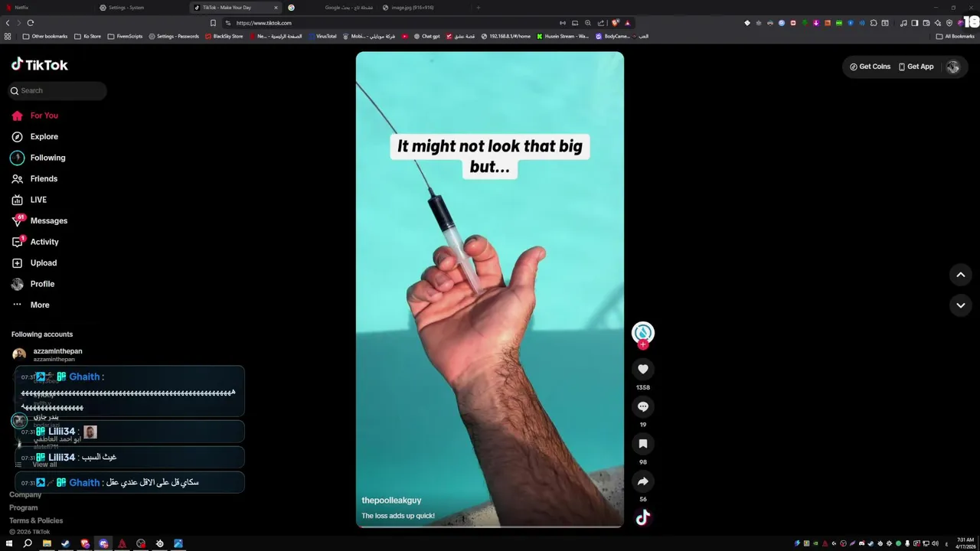
Task: Follow the creator with the red plus badge
Action: pos(642,345)
